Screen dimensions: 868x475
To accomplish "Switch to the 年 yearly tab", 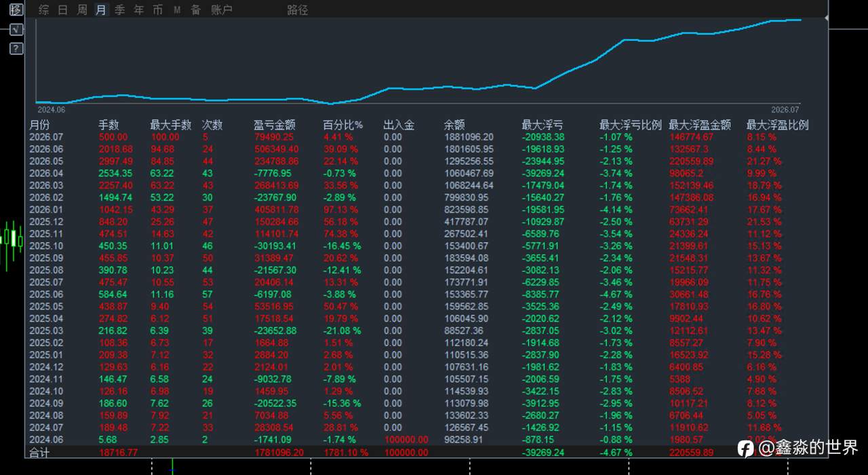I will pos(139,10).
